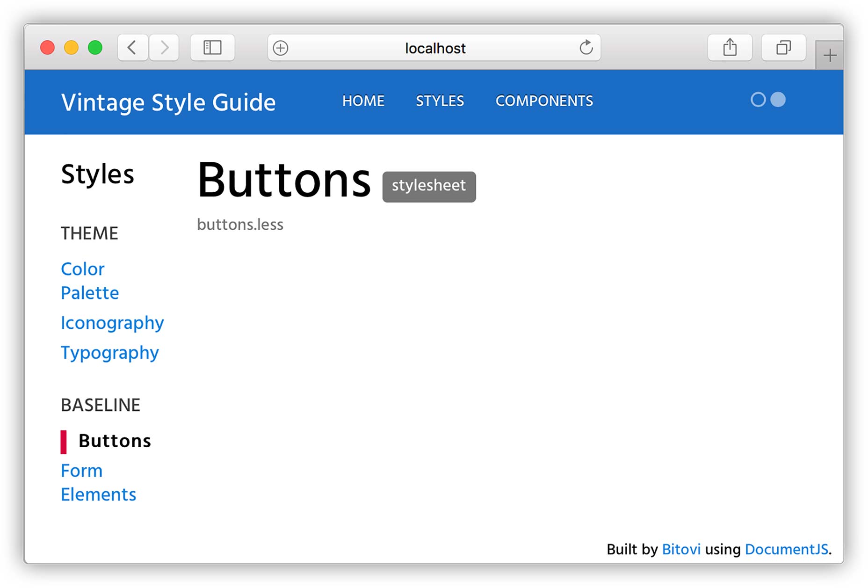Image resolution: width=868 pixels, height=588 pixels.
Task: Go forward with the Safari forward arrow
Action: (164, 48)
